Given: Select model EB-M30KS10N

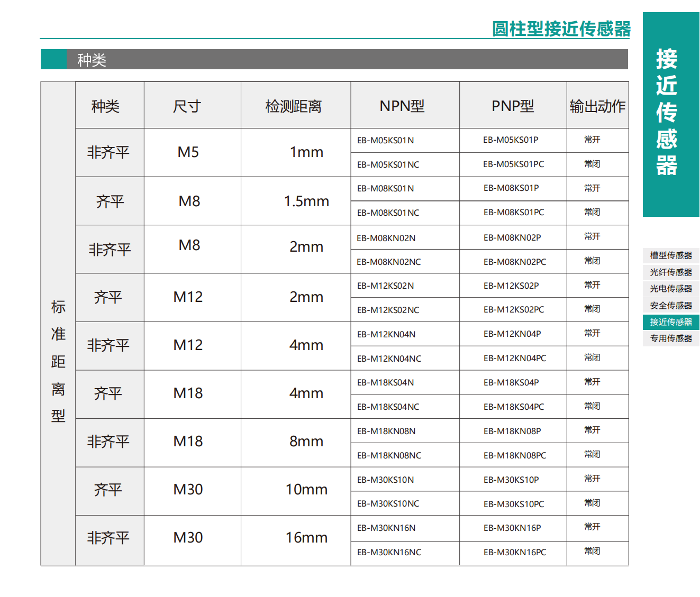Looking at the screenshot, I should pyautogui.click(x=385, y=480).
